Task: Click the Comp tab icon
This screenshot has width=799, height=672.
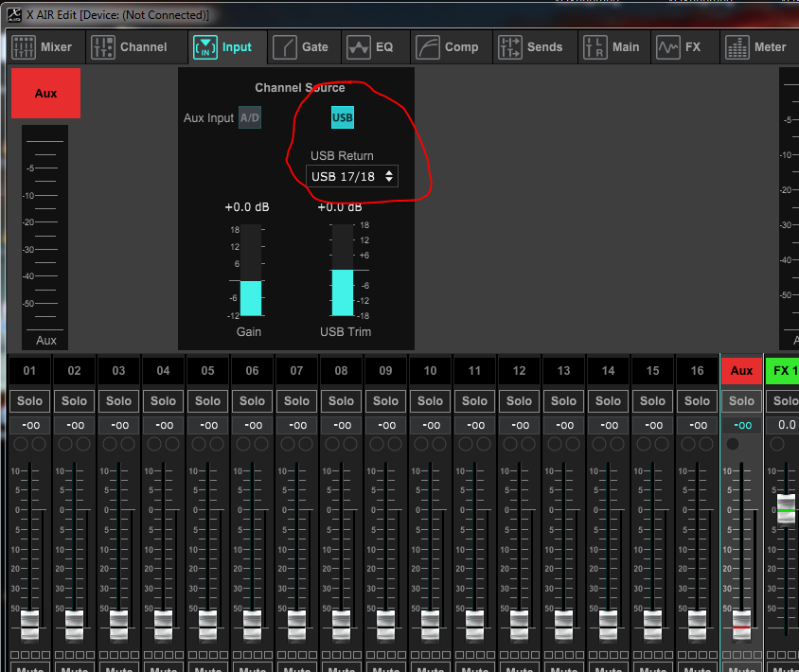Action: tap(428, 47)
